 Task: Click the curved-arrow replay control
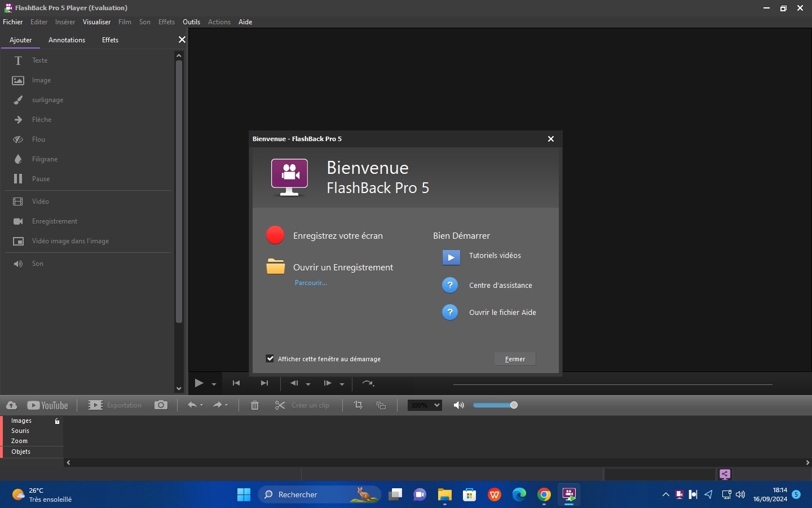(368, 383)
